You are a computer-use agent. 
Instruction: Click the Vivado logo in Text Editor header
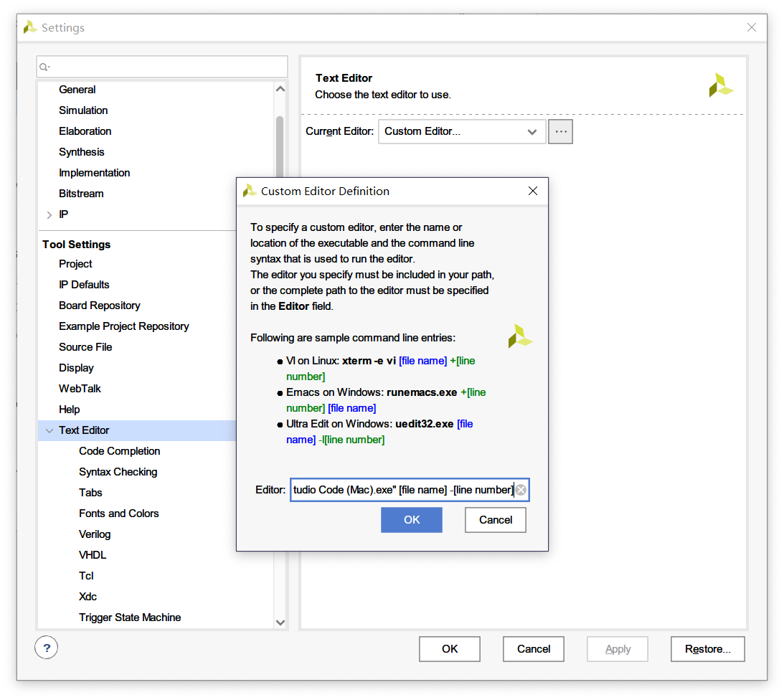tap(721, 85)
